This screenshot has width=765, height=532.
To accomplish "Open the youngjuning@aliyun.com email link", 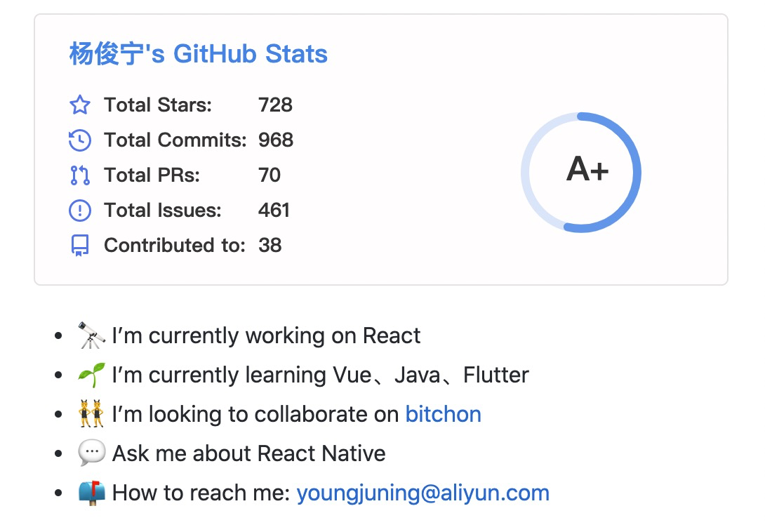I will click(423, 493).
